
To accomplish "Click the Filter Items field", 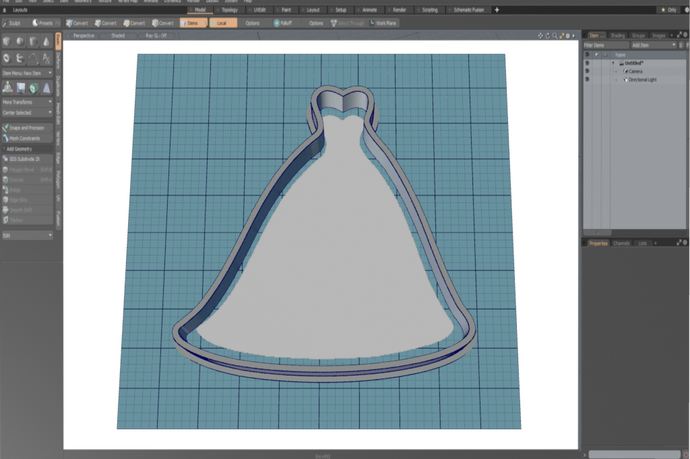I will 606,45.
